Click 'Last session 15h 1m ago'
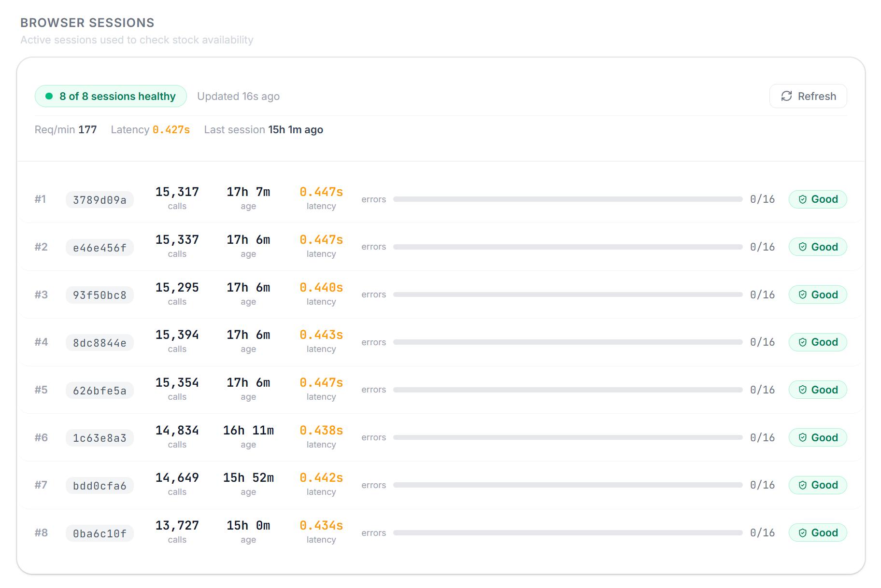 (x=263, y=129)
